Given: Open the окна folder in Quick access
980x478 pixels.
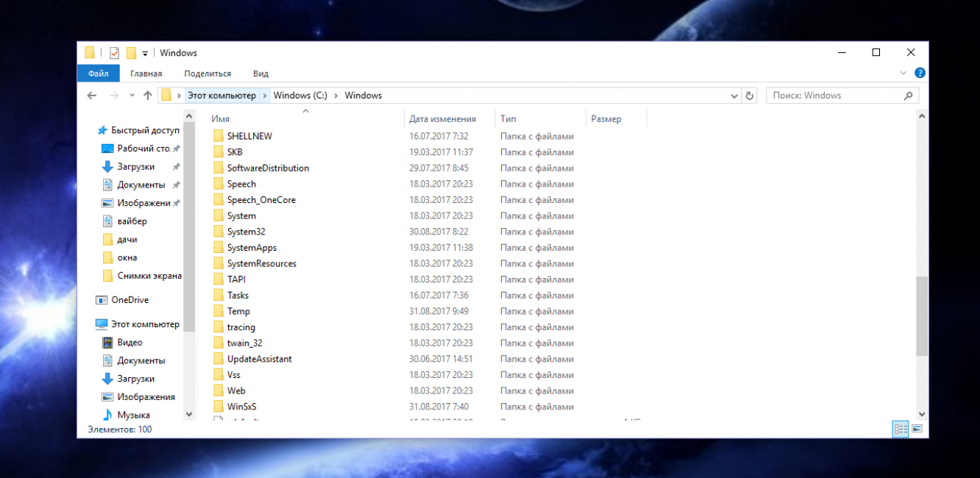Looking at the screenshot, I should click(x=127, y=258).
